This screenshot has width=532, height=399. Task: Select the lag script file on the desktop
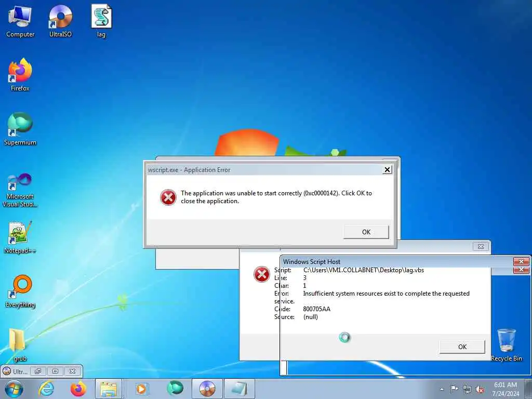tap(101, 21)
